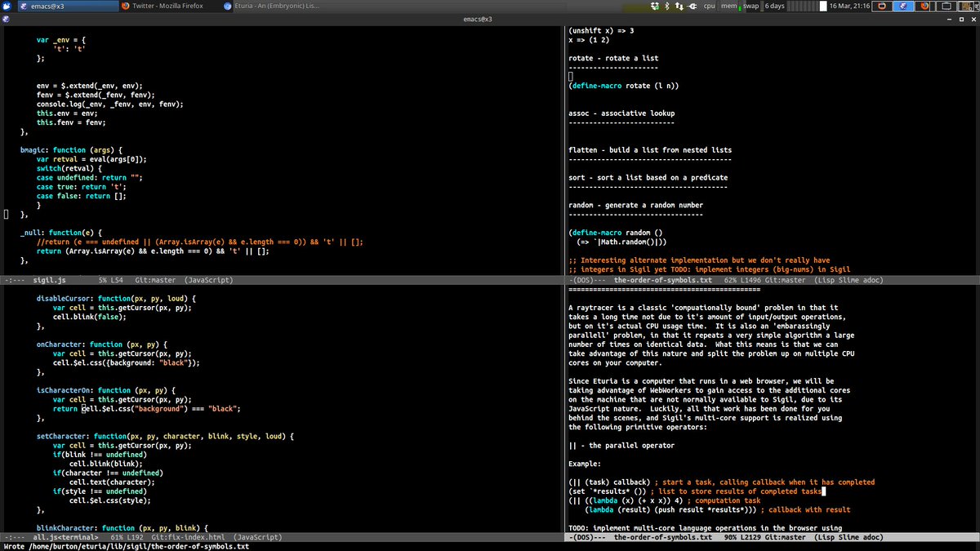Screen dimensions: 980x551
Task: Click the L192 line indicator in the all.js mode line
Action: click(137, 538)
